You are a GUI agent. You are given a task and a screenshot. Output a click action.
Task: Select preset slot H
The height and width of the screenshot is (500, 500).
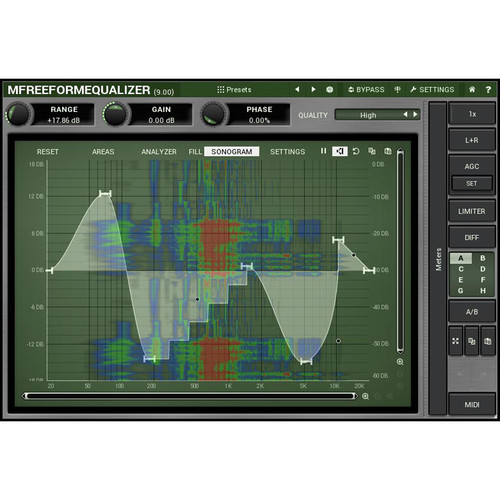click(483, 291)
